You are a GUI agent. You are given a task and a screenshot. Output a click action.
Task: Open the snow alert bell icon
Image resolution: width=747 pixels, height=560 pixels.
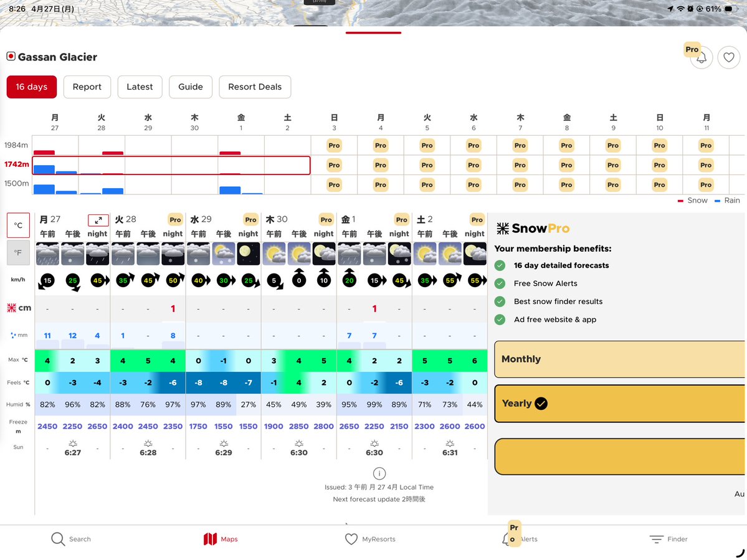702,57
